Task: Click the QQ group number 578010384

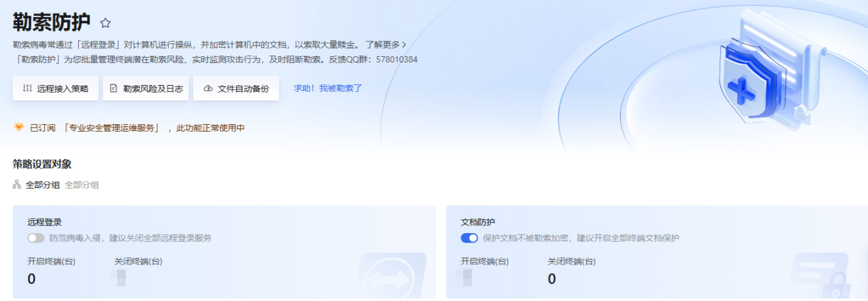Action: pos(393,60)
